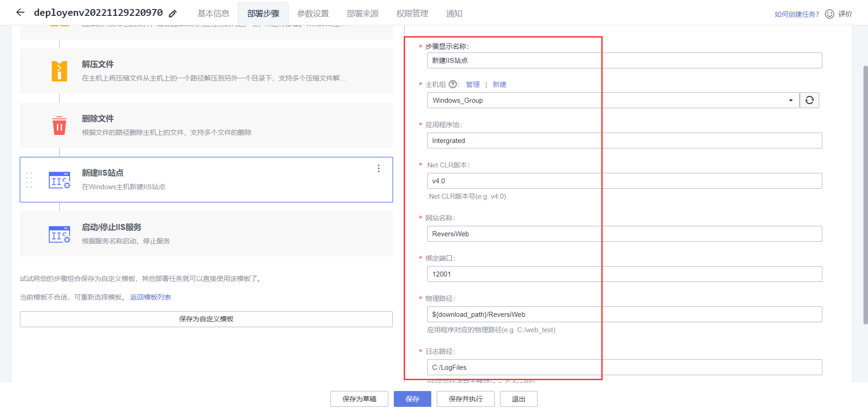Click the pencil icon to rename the deploy task

coord(173,13)
